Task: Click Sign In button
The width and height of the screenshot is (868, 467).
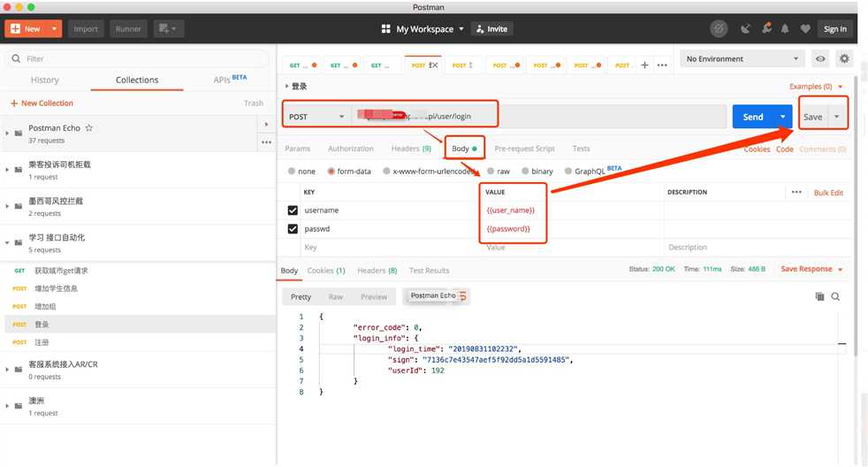Action: (834, 29)
